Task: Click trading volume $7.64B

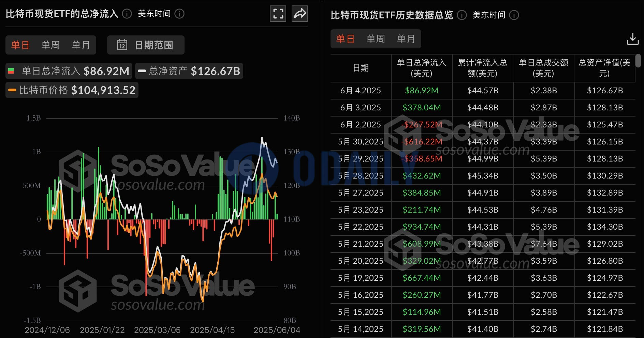Action: [x=544, y=244]
